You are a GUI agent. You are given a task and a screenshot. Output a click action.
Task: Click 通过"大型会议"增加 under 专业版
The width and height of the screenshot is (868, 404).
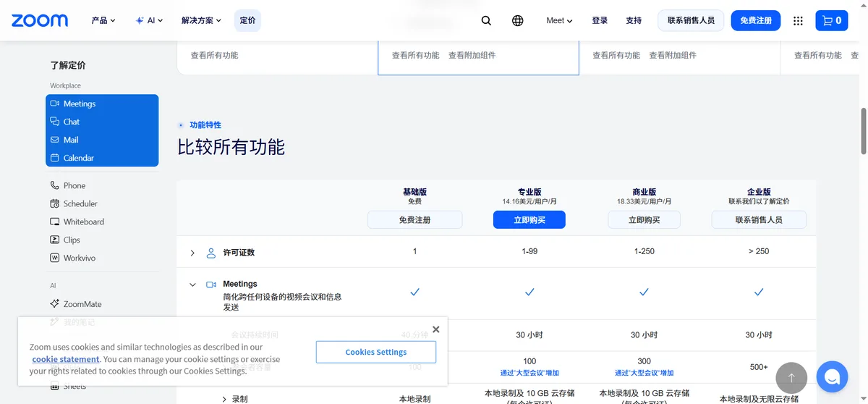coord(529,373)
